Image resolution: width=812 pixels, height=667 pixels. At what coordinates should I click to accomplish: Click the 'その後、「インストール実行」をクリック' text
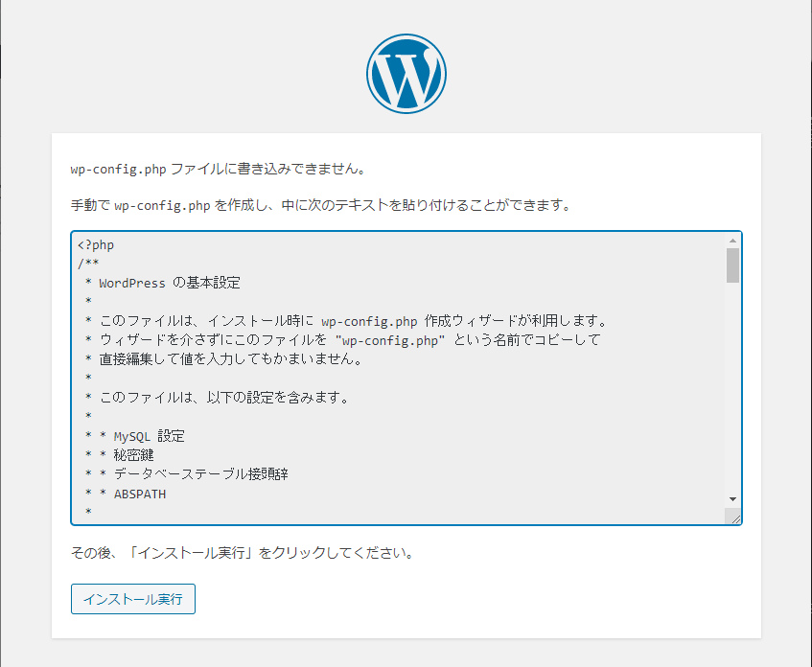pos(243,553)
